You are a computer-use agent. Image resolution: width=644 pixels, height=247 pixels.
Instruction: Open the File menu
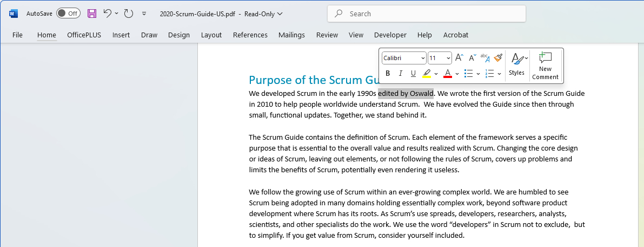coord(18,35)
